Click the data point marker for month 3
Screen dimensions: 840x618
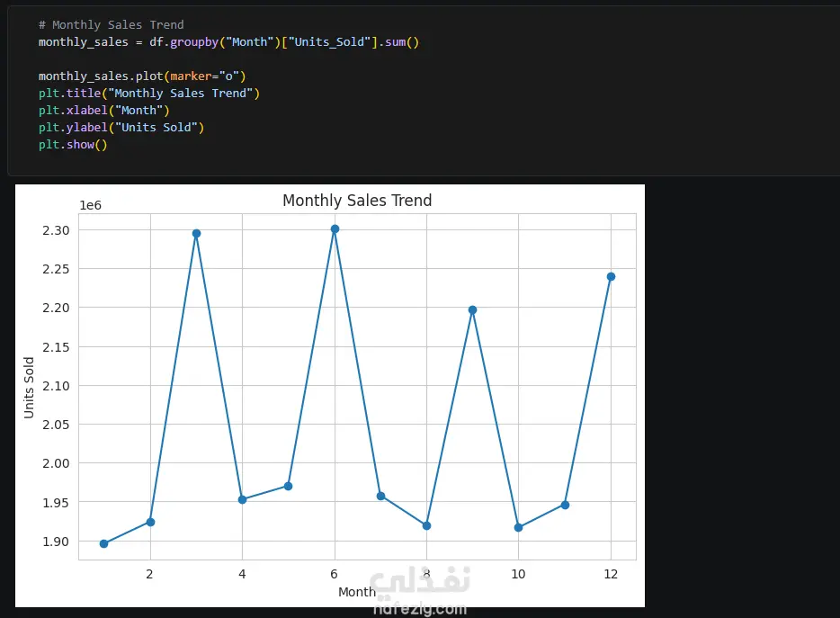pyautogui.click(x=196, y=234)
